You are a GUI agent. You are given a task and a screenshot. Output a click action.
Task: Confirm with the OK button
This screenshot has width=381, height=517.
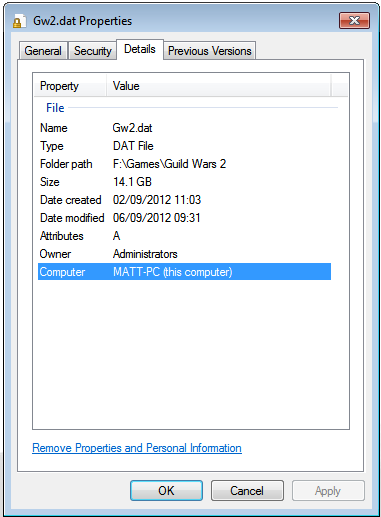166,491
